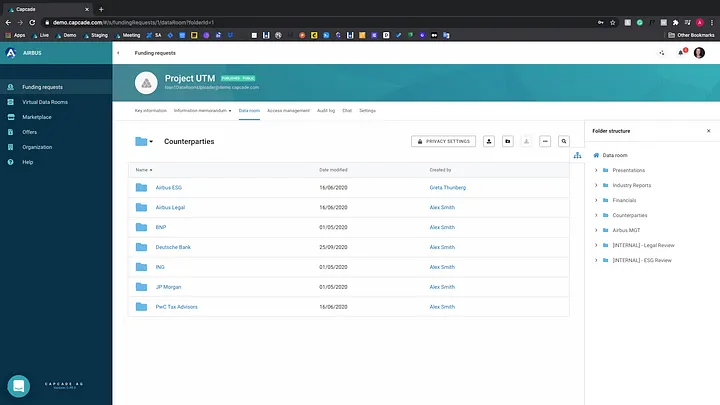
Task: Click the PwC Tax Advisors folder icon
Action: coord(141,307)
